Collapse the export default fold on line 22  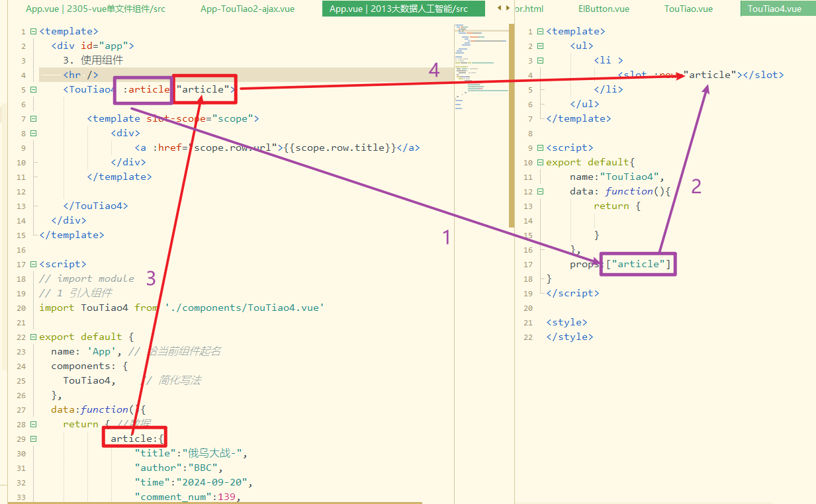(x=33, y=337)
